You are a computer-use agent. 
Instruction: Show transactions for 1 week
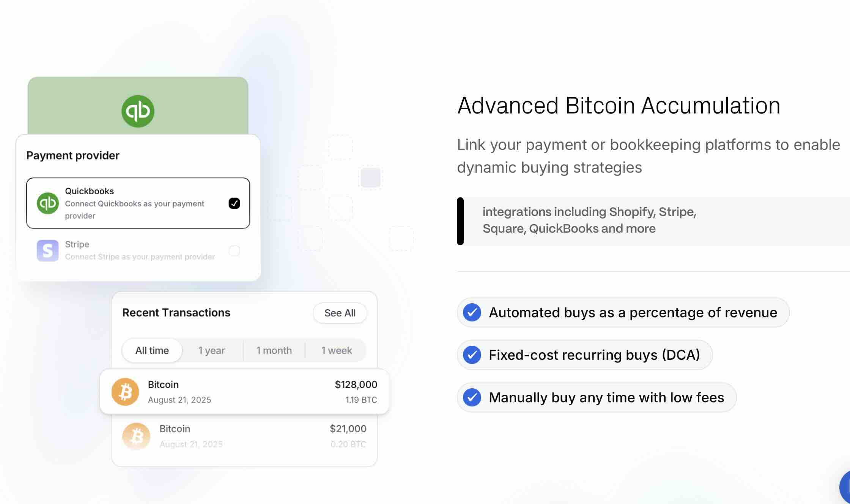(337, 350)
